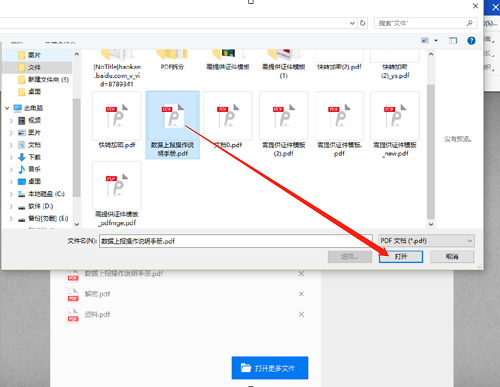Select 新建文件夹 (3) in navigation pane
The width and height of the screenshot is (500, 387).
[43, 80]
